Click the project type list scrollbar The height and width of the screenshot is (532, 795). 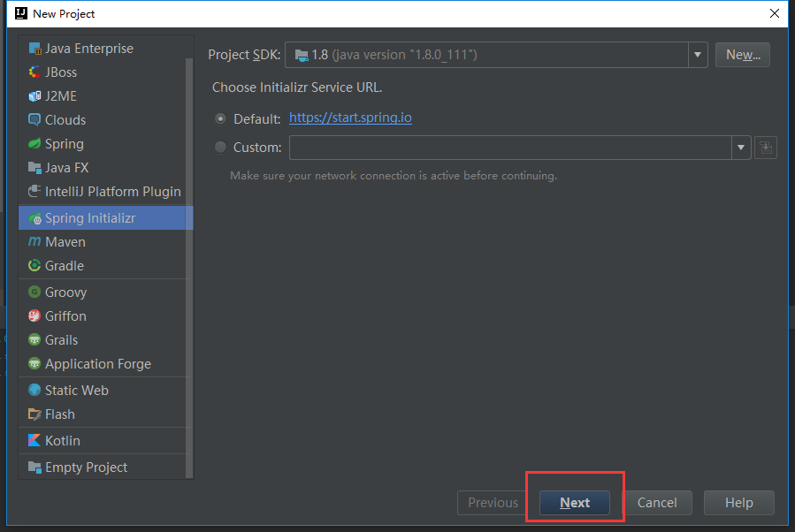(189, 269)
